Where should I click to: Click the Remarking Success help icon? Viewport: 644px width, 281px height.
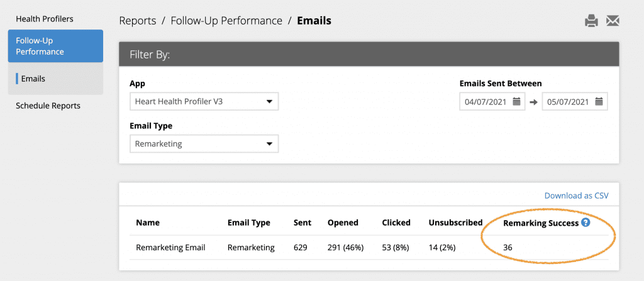tap(586, 223)
